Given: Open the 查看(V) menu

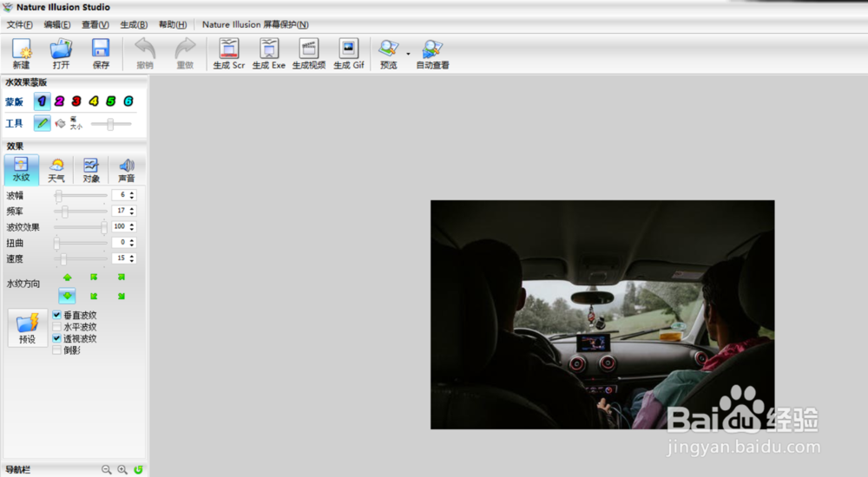Looking at the screenshot, I should pos(95,24).
